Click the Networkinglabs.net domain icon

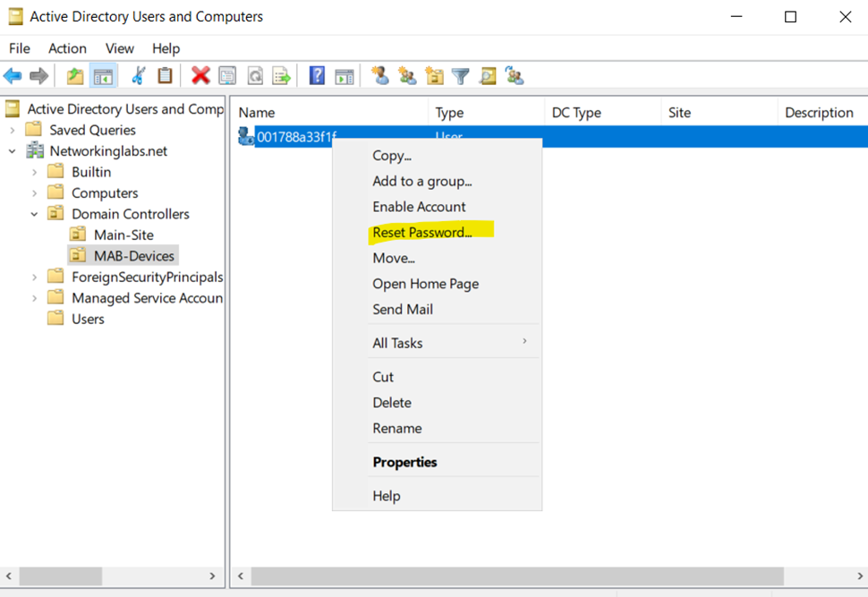[35, 150]
